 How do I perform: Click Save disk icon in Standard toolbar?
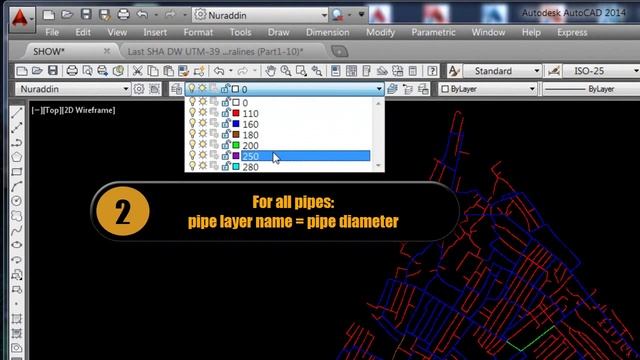coord(53,71)
